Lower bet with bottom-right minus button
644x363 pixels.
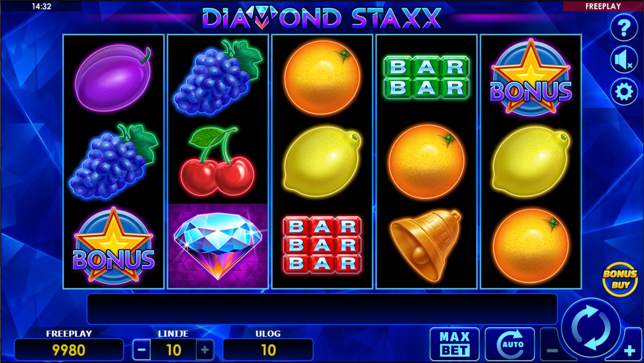pyautogui.click(x=552, y=350)
